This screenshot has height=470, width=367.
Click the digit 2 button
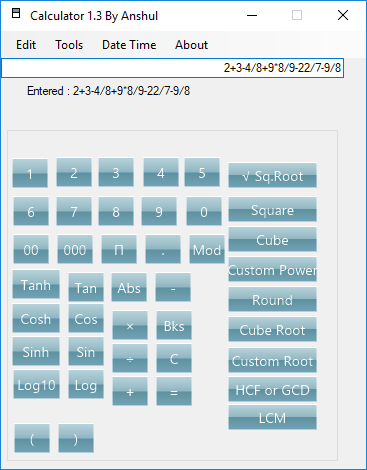click(74, 172)
